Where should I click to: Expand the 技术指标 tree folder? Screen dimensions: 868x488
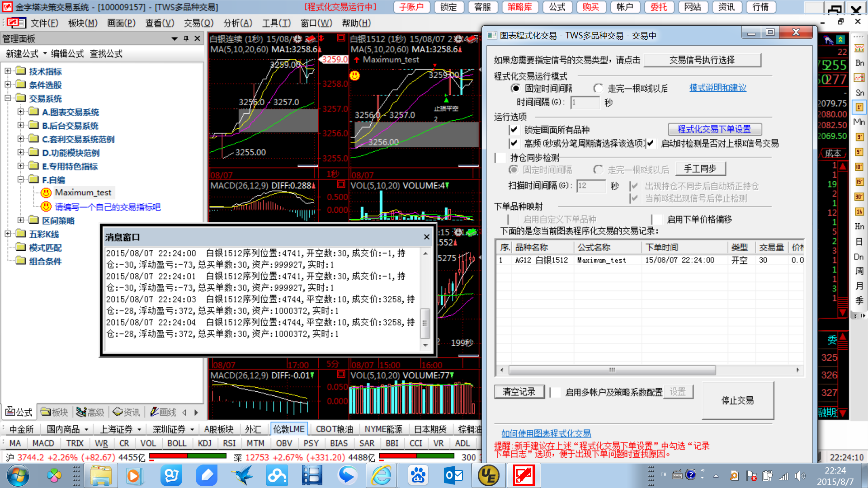(x=8, y=71)
